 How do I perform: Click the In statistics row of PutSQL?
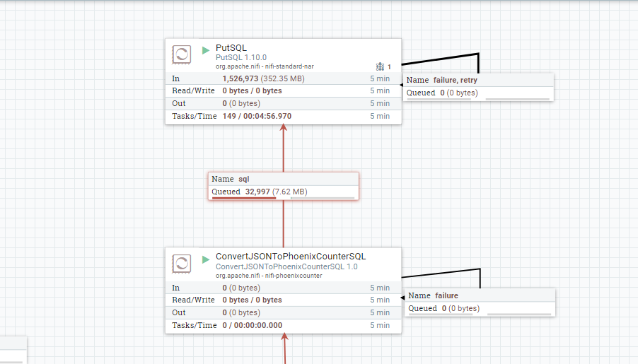point(283,78)
